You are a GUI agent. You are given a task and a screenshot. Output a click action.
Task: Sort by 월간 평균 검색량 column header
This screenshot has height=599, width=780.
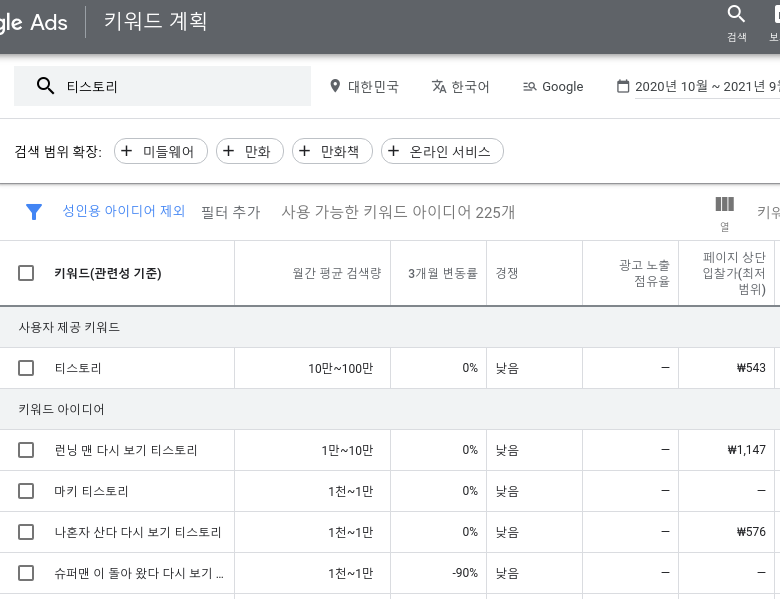(337, 273)
